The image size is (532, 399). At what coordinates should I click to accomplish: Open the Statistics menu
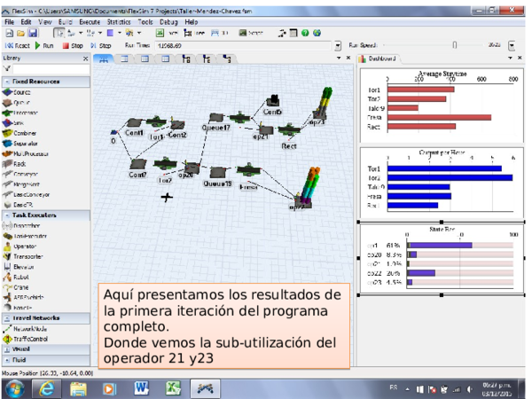pos(119,22)
